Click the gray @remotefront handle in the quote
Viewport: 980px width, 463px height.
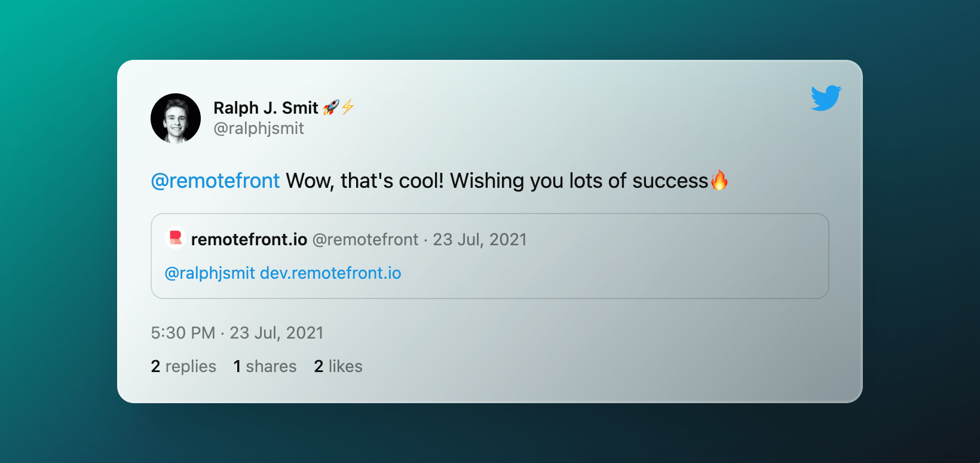(x=365, y=239)
